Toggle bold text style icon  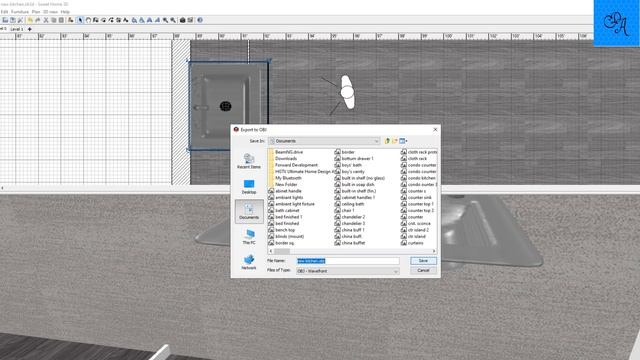(149, 20)
